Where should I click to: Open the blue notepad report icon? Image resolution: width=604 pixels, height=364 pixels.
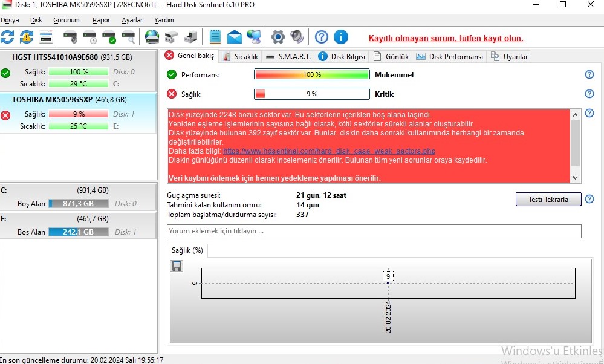(x=215, y=37)
